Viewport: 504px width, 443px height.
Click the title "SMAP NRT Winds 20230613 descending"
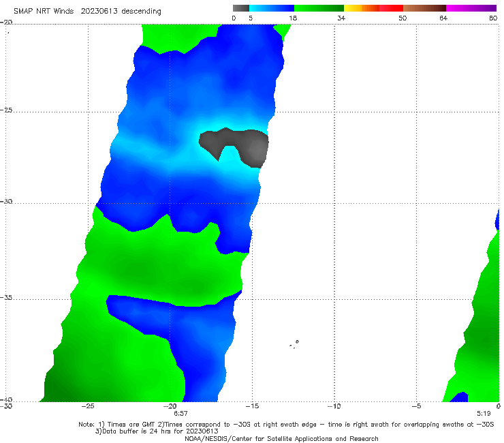[87, 12]
